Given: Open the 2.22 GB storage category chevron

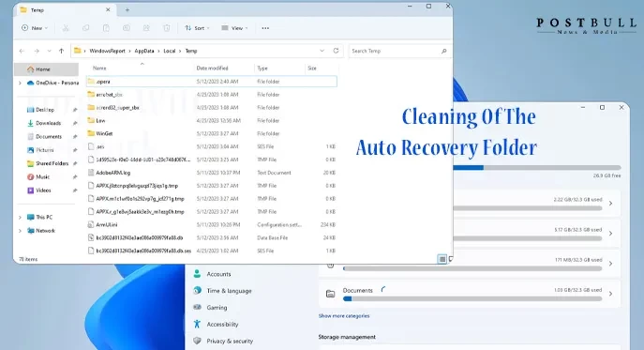Looking at the screenshot, I should click(611, 204).
